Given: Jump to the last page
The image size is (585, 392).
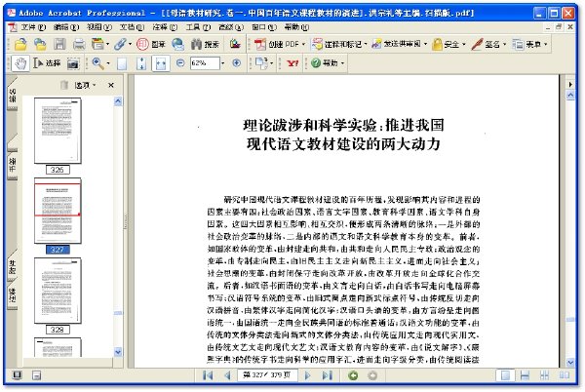Looking at the screenshot, I should click(x=328, y=375).
